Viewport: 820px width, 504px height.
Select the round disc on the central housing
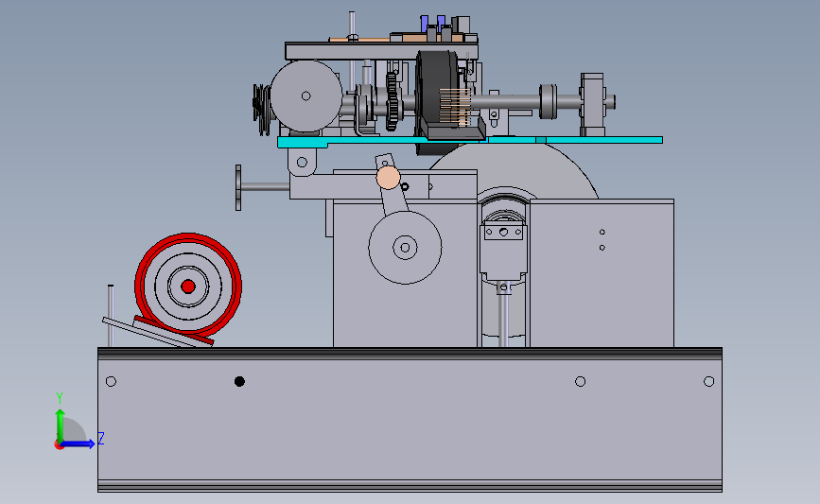pos(405,248)
